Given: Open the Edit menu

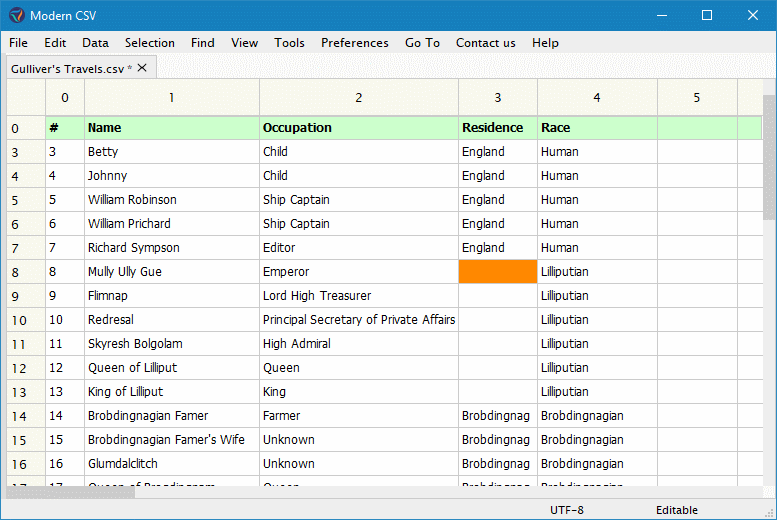Looking at the screenshot, I should click(55, 43).
